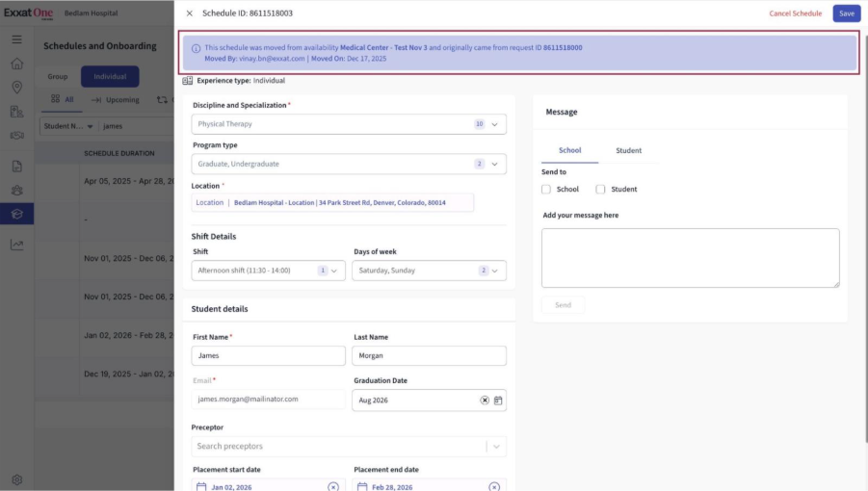Switch to the Student message tab
The height and width of the screenshot is (491, 868).
628,150
